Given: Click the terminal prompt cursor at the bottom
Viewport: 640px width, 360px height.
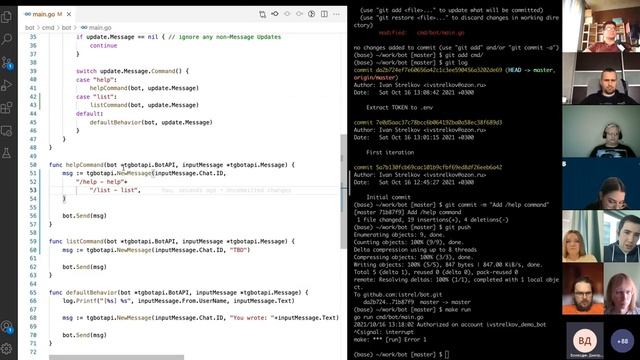Looking at the screenshot, I should coord(447,354).
